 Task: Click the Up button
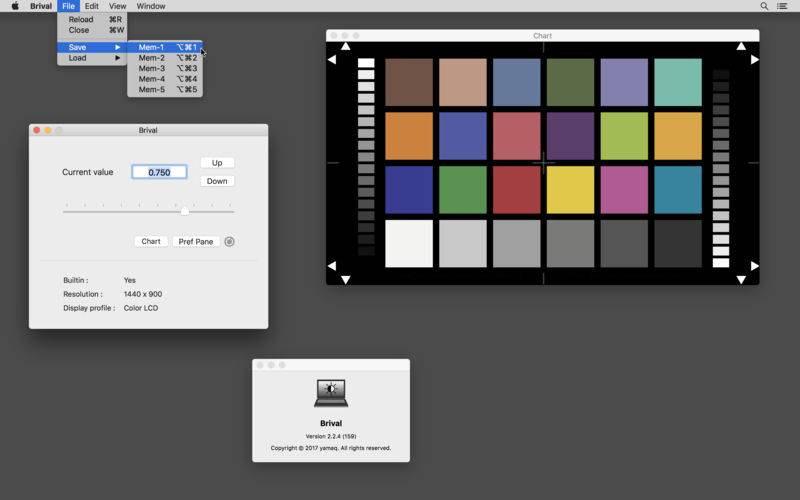(x=217, y=163)
